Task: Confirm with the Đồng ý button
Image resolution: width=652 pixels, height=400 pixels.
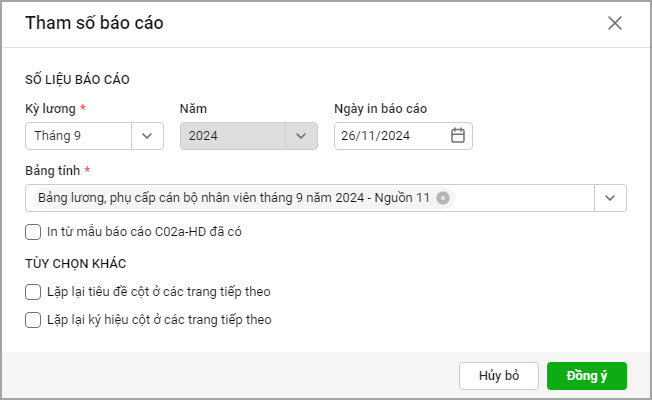Action: [x=586, y=375]
